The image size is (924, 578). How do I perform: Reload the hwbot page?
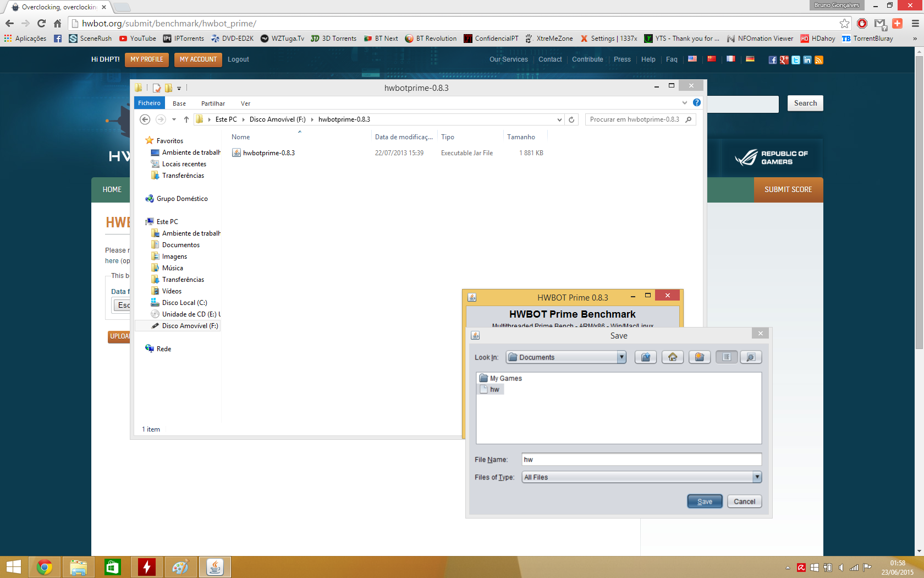click(x=41, y=23)
